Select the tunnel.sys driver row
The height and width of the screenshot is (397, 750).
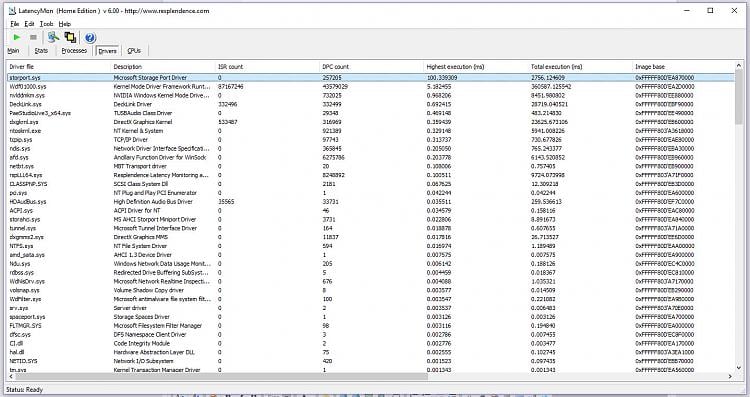[371, 228]
